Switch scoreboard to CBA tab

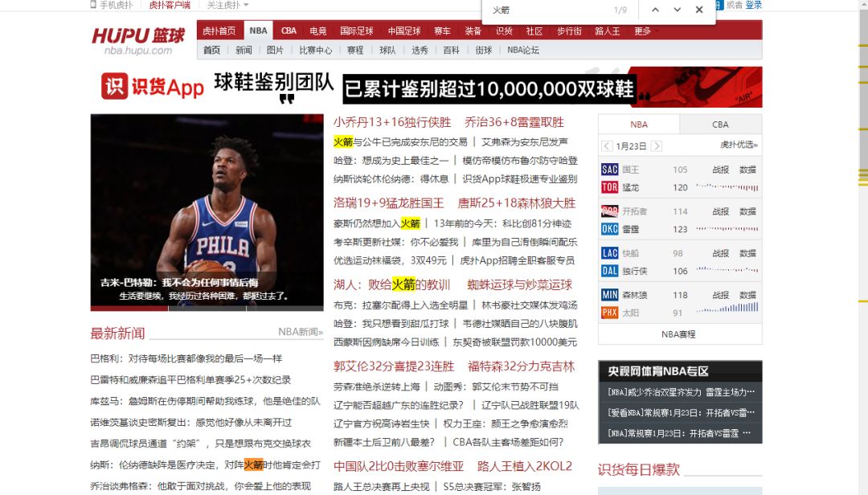point(720,124)
